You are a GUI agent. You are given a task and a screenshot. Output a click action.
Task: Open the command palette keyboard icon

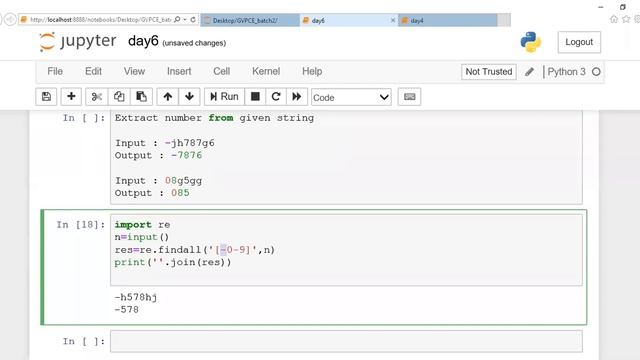(409, 97)
